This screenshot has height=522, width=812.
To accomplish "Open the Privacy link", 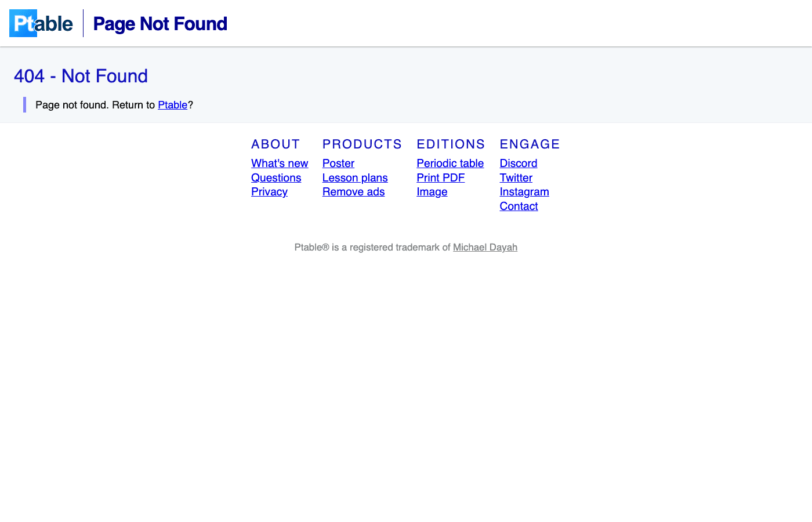I will coord(269,192).
